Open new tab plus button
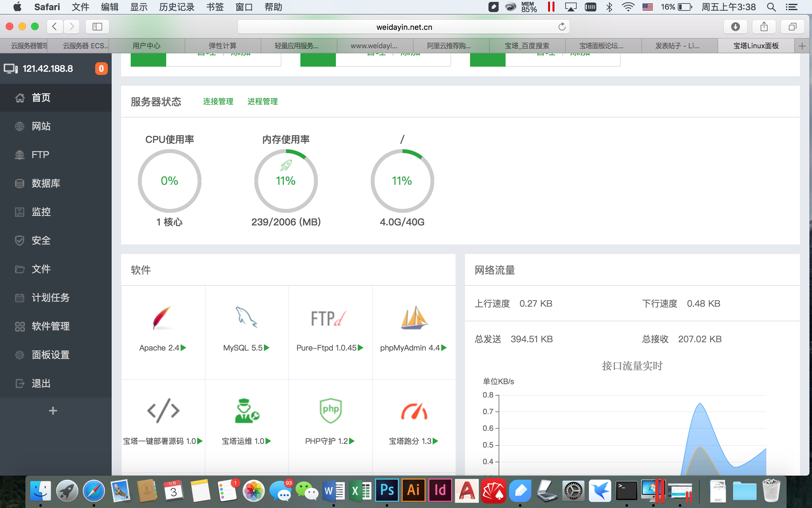This screenshot has width=812, height=508. click(x=802, y=46)
